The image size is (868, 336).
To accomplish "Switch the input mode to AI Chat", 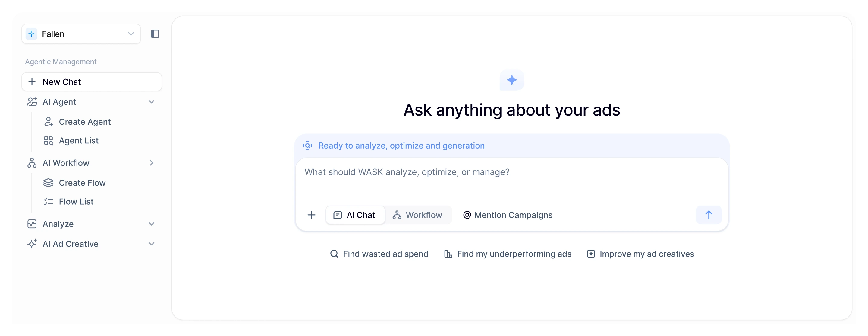I will point(355,215).
